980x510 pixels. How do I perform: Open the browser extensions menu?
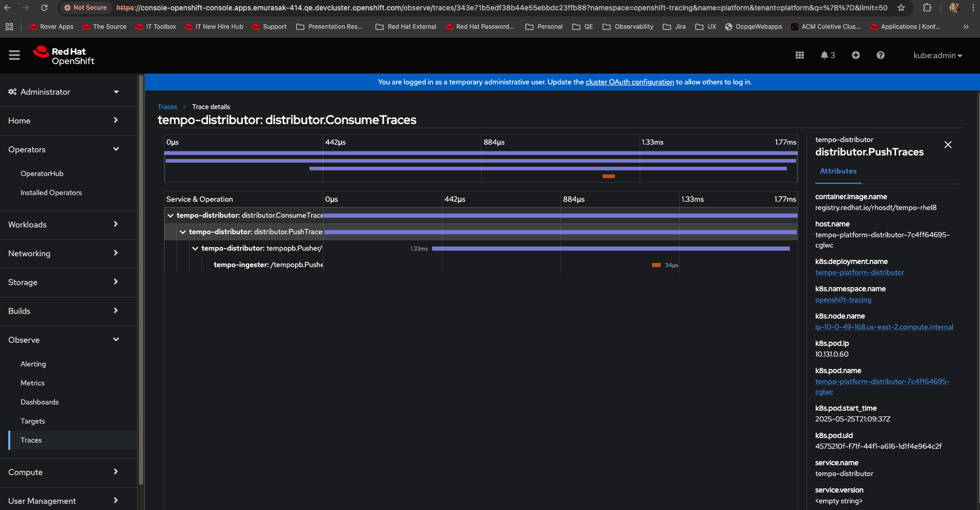[x=927, y=8]
